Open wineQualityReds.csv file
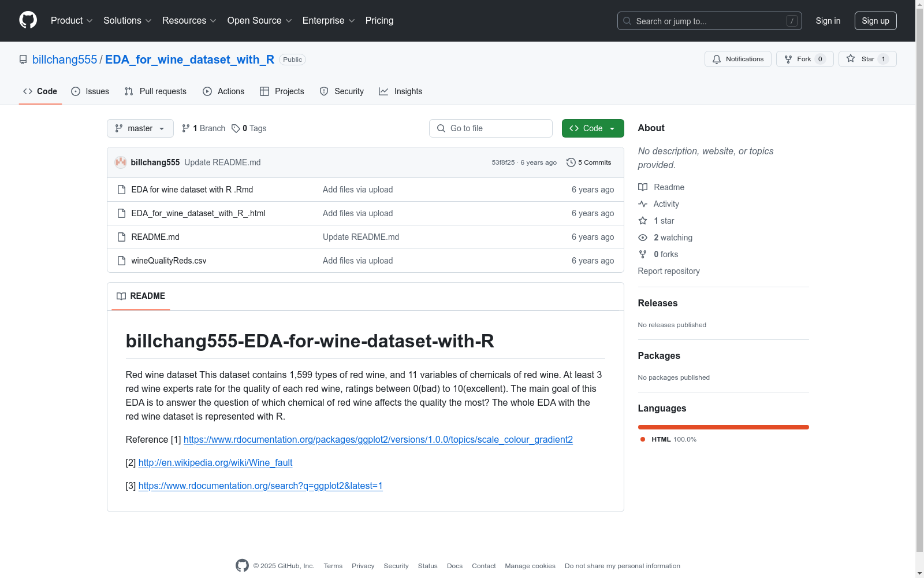924x578 pixels. (169, 261)
